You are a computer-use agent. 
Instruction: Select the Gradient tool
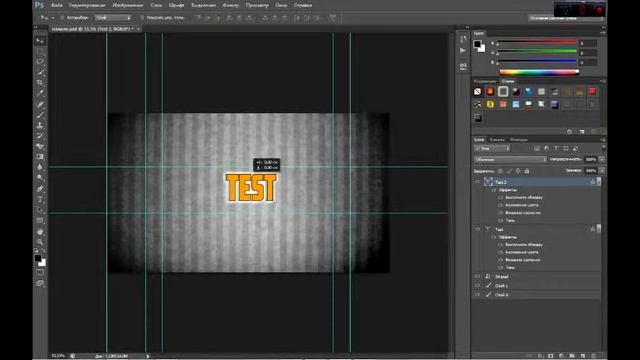click(40, 157)
